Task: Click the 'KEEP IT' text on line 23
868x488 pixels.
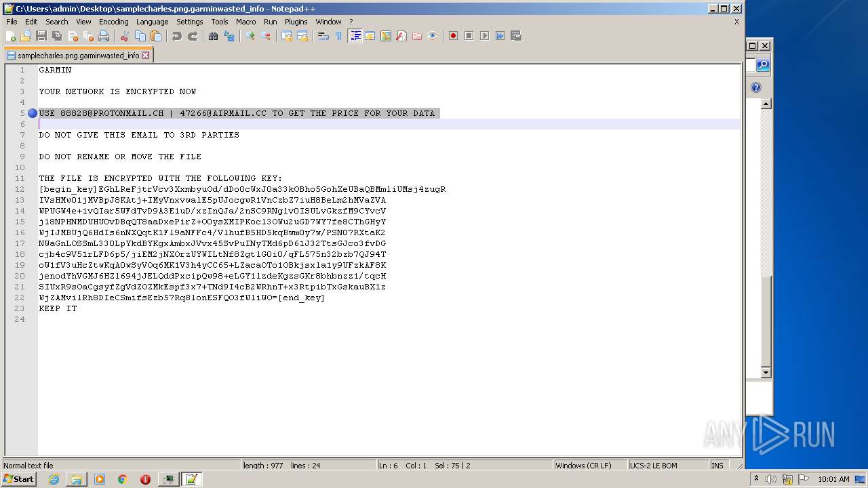Action: point(58,308)
